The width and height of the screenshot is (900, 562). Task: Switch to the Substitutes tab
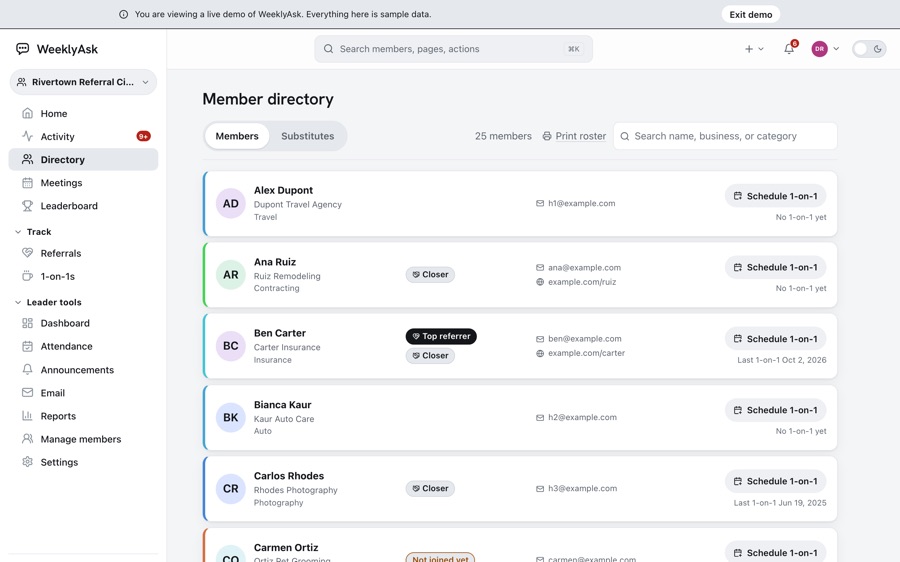308,136
